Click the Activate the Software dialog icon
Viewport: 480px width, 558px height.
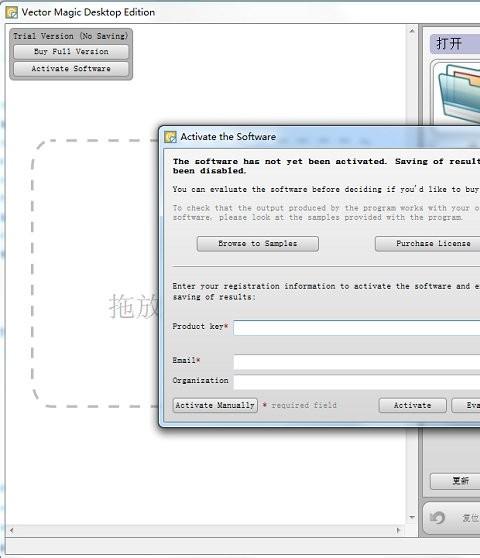[170, 137]
